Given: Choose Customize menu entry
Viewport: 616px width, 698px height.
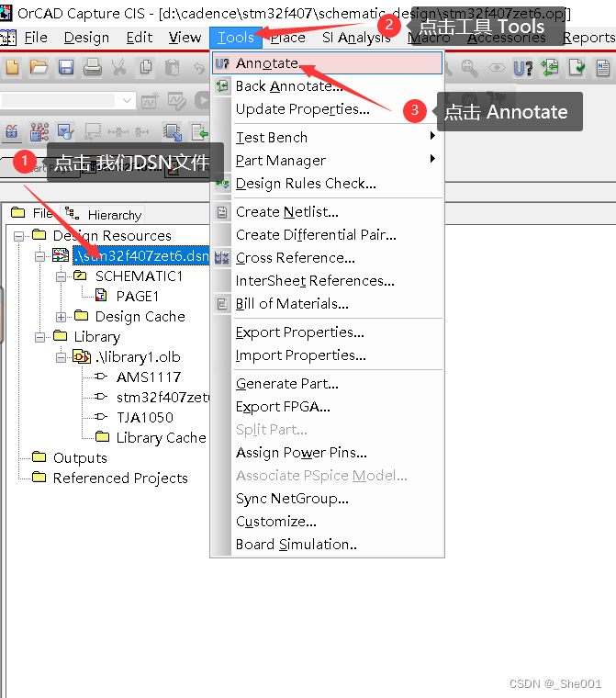Looking at the screenshot, I should tap(328, 522).
